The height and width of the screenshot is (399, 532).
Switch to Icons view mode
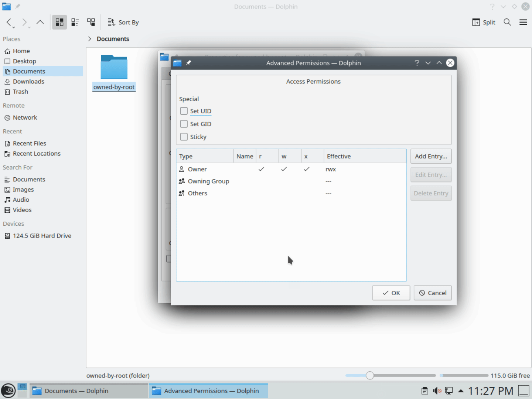[59, 22]
